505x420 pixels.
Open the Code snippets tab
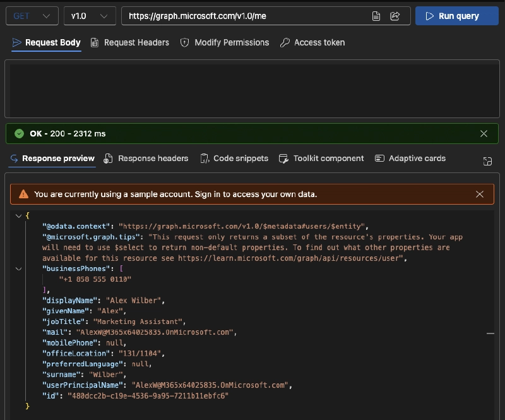[x=234, y=159]
